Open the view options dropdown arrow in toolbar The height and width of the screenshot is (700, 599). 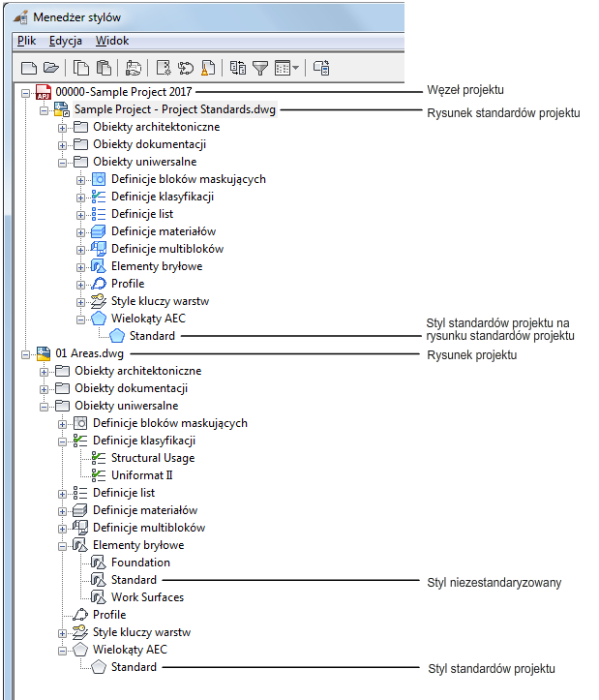(295, 69)
